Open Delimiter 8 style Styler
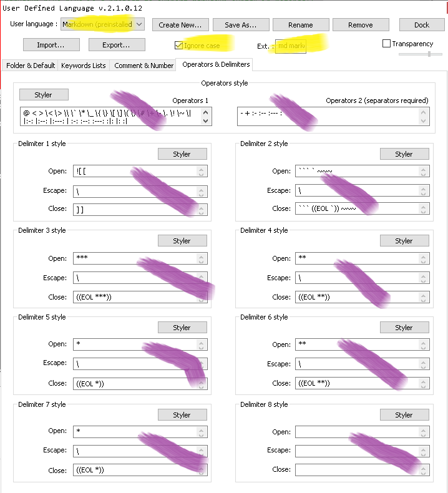448x493 pixels. (404, 415)
